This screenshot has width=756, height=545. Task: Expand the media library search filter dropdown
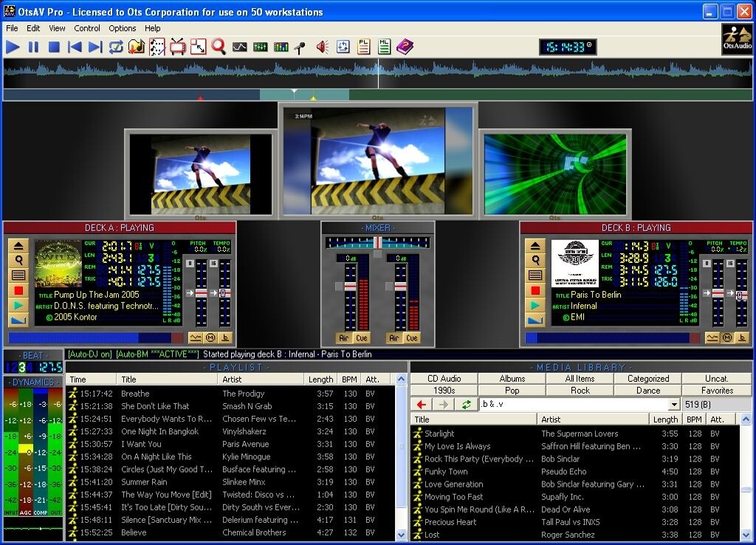point(673,405)
